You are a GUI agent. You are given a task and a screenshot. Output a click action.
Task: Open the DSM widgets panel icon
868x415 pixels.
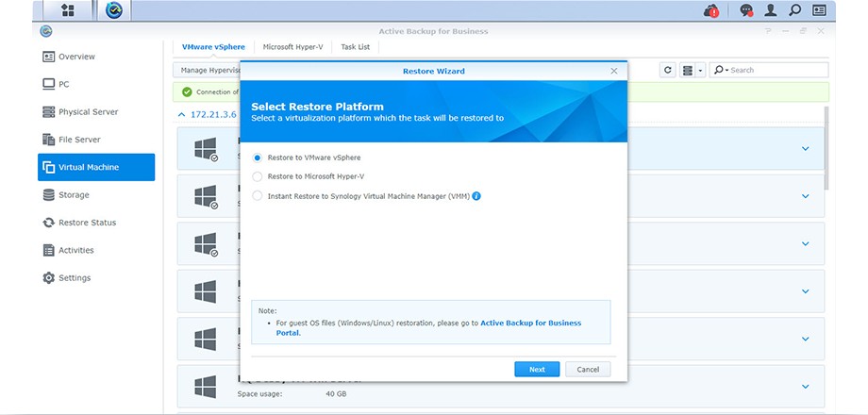pos(819,10)
